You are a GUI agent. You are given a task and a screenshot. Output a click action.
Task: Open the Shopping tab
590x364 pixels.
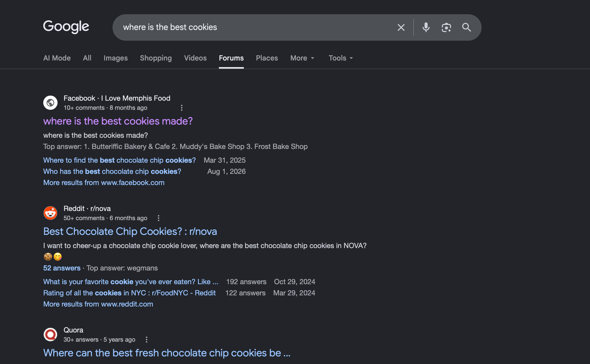point(156,58)
